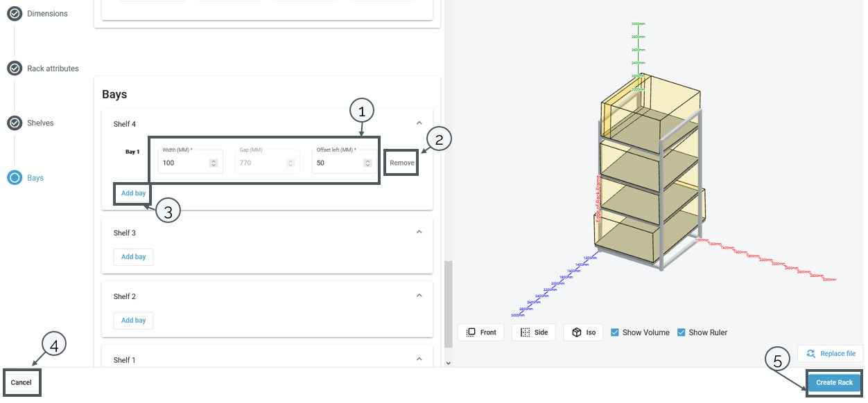Screen dimensions: 868x403
Task: Collapse the Shelf 1 section
Action: click(x=419, y=359)
